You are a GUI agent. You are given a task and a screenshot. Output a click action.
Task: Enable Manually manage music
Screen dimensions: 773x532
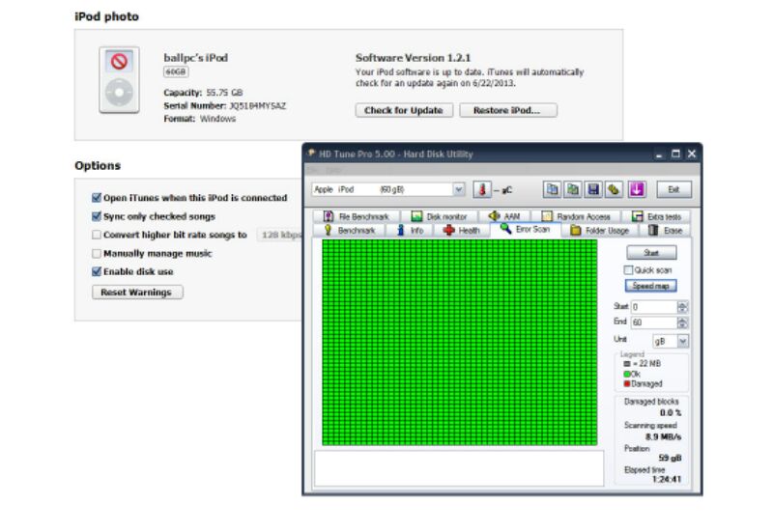[97, 253]
